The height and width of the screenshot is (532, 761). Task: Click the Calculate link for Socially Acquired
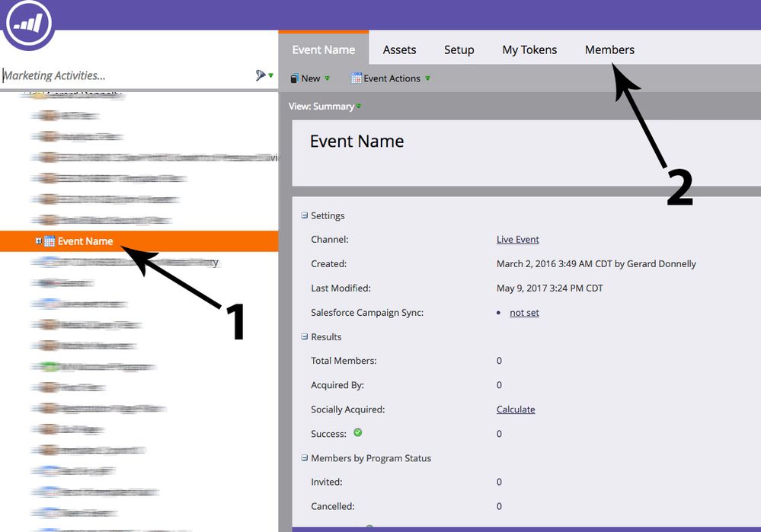tap(516, 409)
